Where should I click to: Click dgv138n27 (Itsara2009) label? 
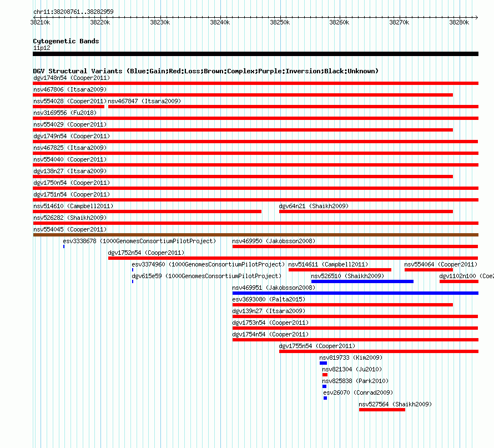[x=70, y=171]
